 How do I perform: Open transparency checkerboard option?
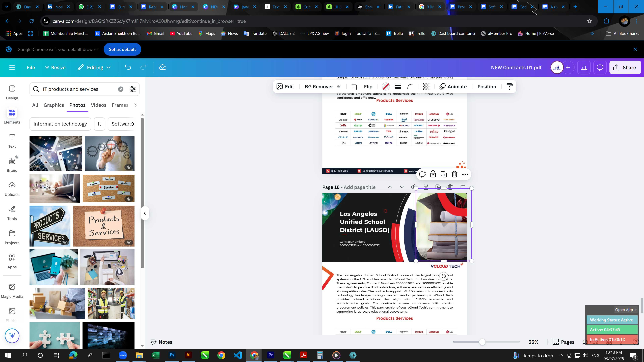[x=426, y=87]
